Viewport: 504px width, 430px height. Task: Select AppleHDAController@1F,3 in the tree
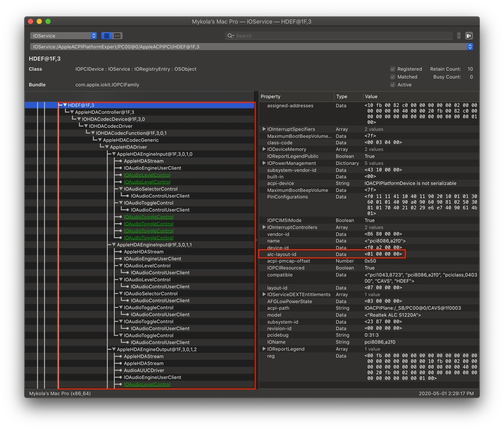tap(104, 112)
